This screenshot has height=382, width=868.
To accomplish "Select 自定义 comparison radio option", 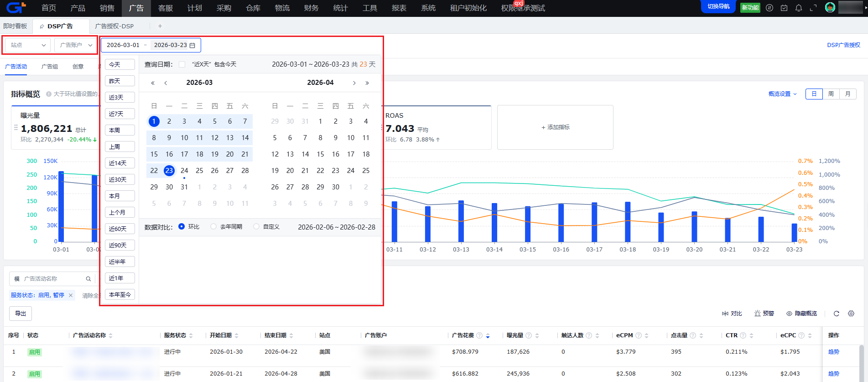I will click(x=256, y=226).
